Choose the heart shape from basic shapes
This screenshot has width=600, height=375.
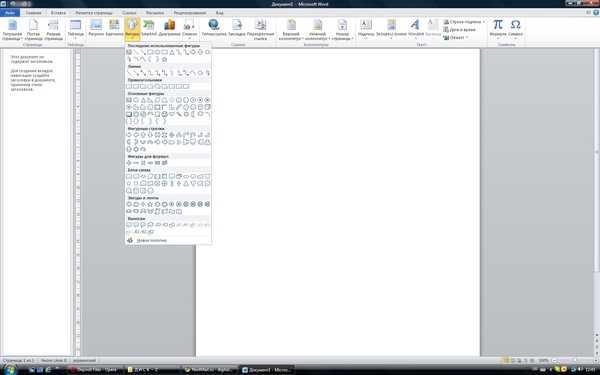172,114
